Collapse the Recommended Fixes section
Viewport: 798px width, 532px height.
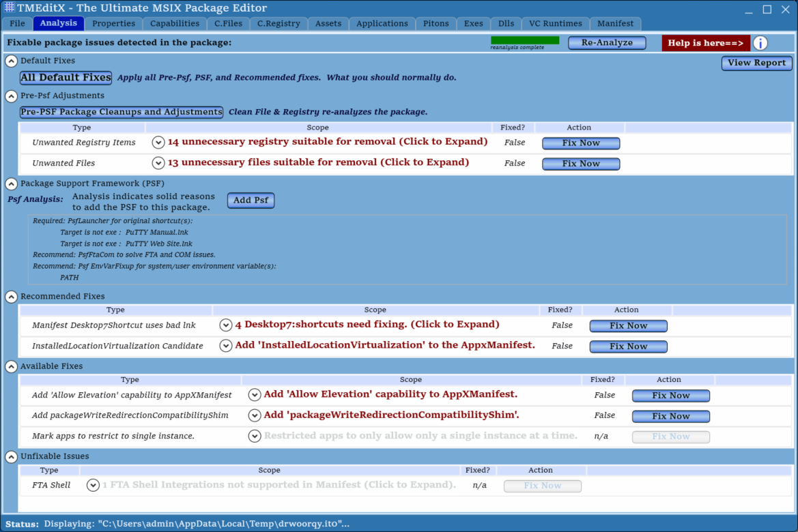point(11,297)
